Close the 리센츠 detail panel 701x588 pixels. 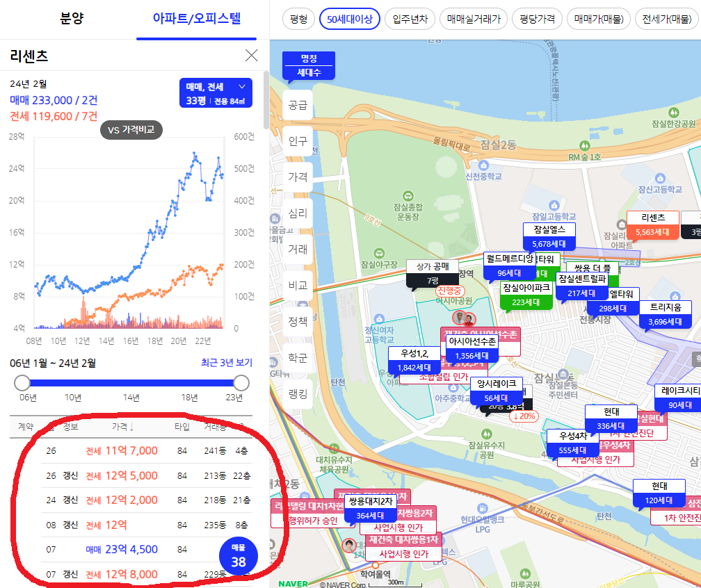pyautogui.click(x=252, y=56)
